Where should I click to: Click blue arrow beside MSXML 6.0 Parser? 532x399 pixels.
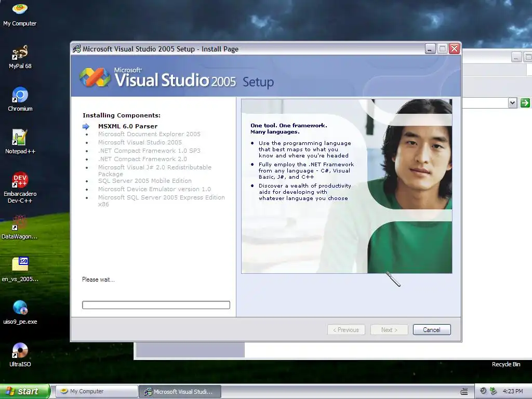point(86,126)
